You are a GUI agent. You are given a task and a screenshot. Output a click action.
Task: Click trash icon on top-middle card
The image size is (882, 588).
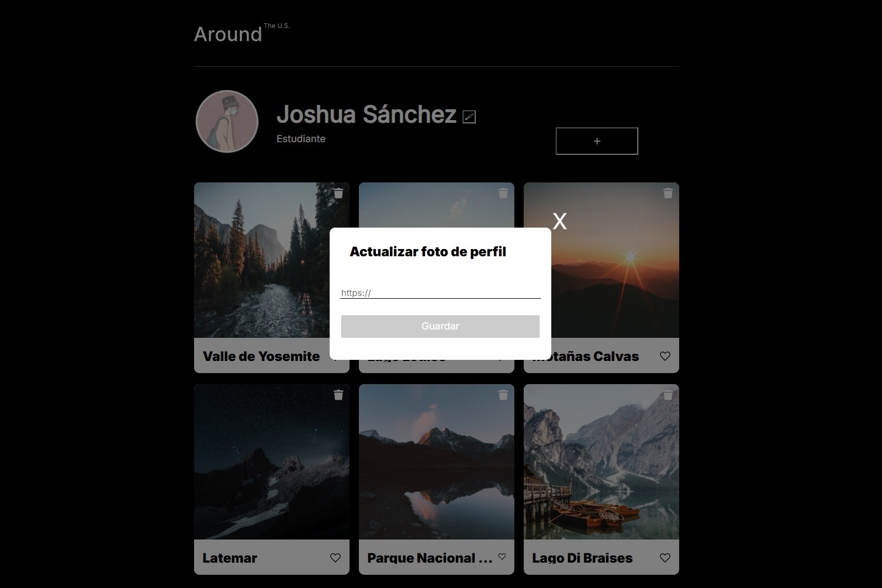tap(503, 193)
